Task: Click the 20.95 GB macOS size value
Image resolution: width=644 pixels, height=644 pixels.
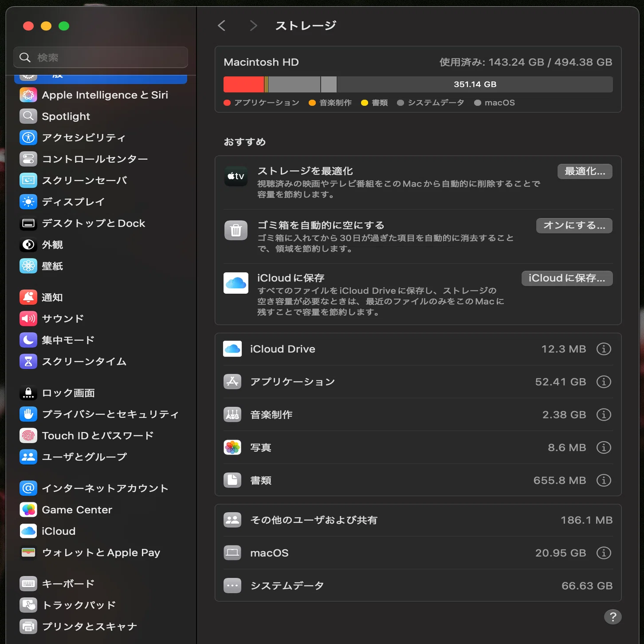Action: click(x=561, y=553)
